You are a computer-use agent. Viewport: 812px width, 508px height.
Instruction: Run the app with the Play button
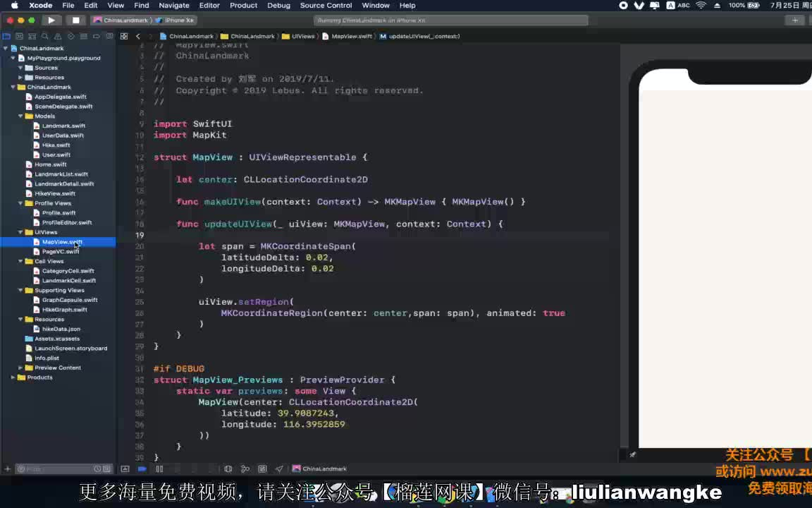pyautogui.click(x=51, y=20)
